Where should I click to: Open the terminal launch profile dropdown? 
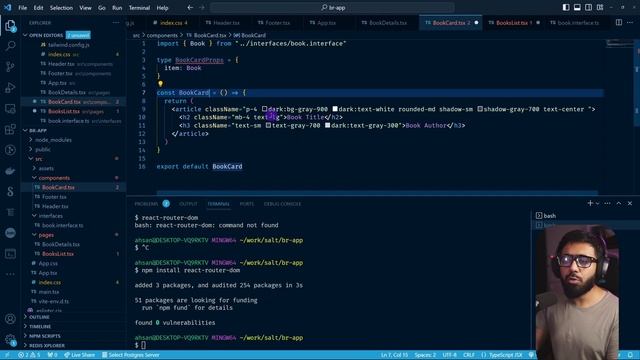[x=598, y=203]
